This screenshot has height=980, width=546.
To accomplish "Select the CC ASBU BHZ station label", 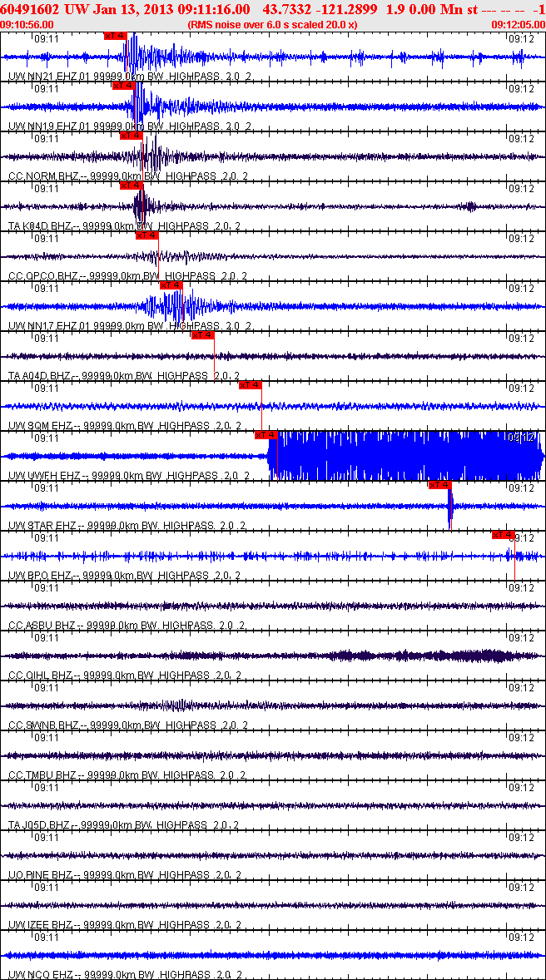I will pyautogui.click(x=127, y=626).
